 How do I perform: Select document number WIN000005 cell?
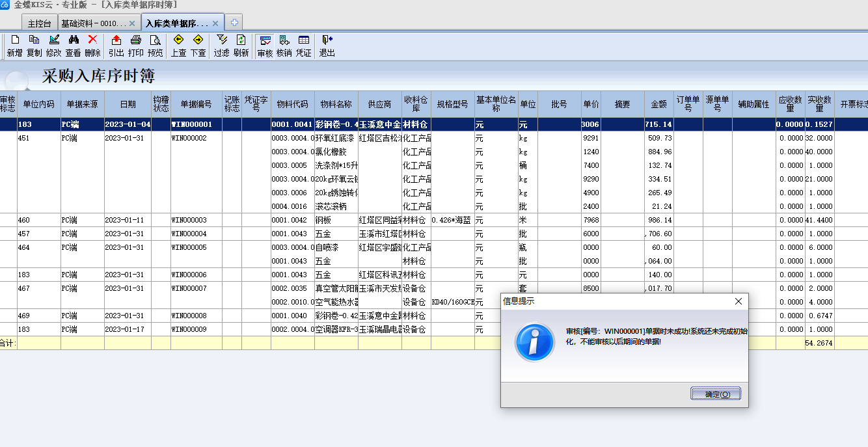point(197,247)
